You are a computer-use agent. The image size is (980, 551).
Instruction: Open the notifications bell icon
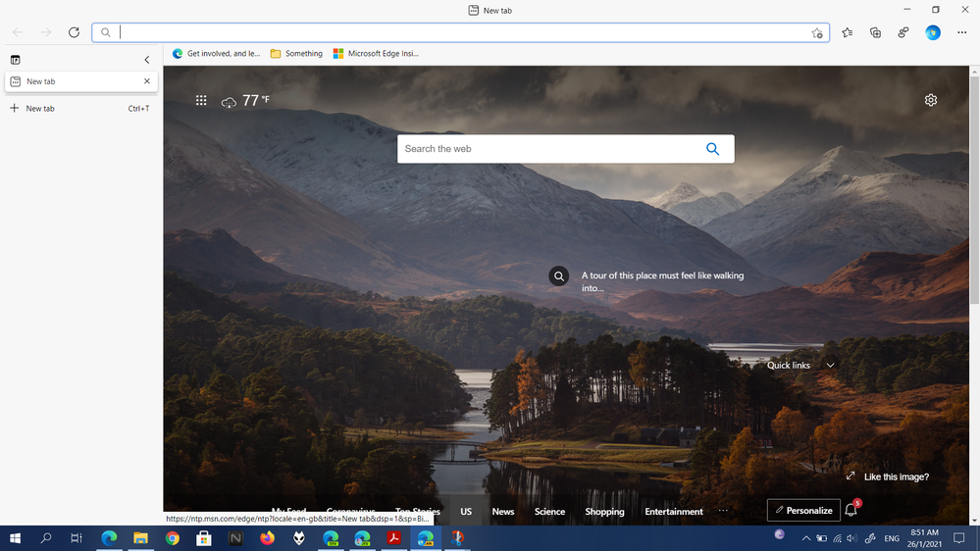[851, 511]
